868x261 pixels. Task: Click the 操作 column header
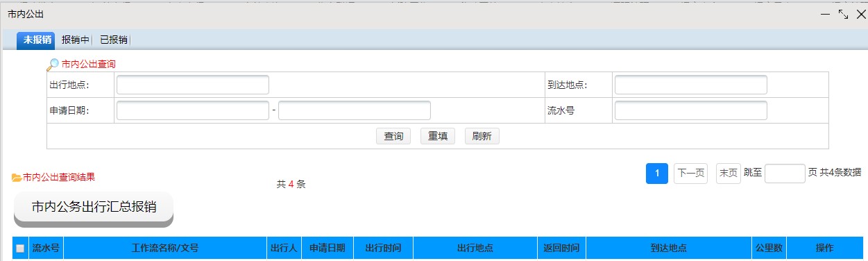click(824, 249)
